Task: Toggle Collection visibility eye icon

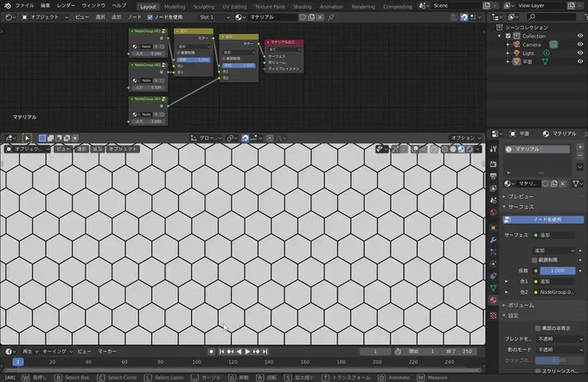Action: point(580,36)
